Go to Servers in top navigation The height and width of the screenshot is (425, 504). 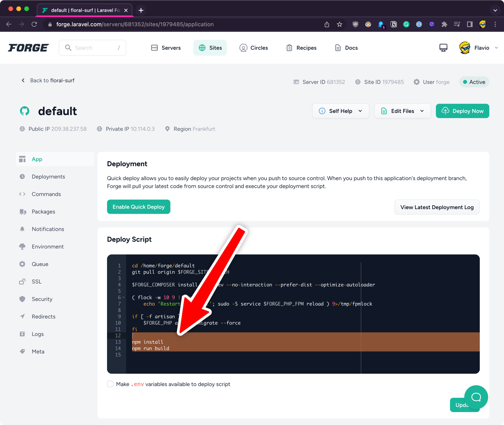(166, 48)
